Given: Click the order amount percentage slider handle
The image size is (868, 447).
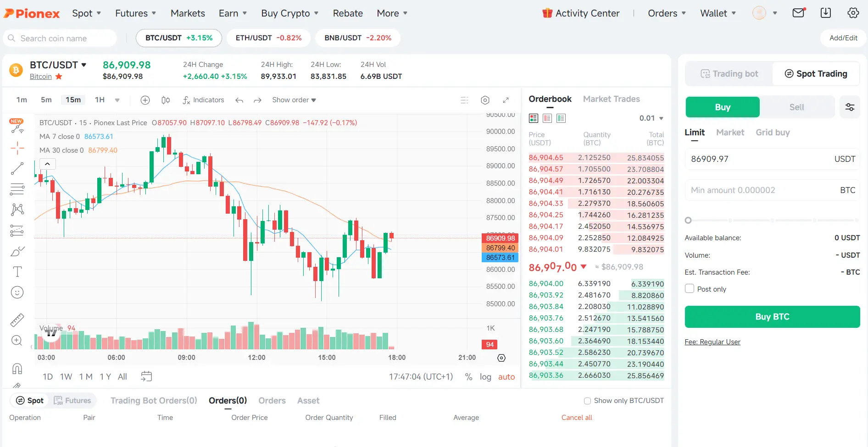Looking at the screenshot, I should 688,221.
